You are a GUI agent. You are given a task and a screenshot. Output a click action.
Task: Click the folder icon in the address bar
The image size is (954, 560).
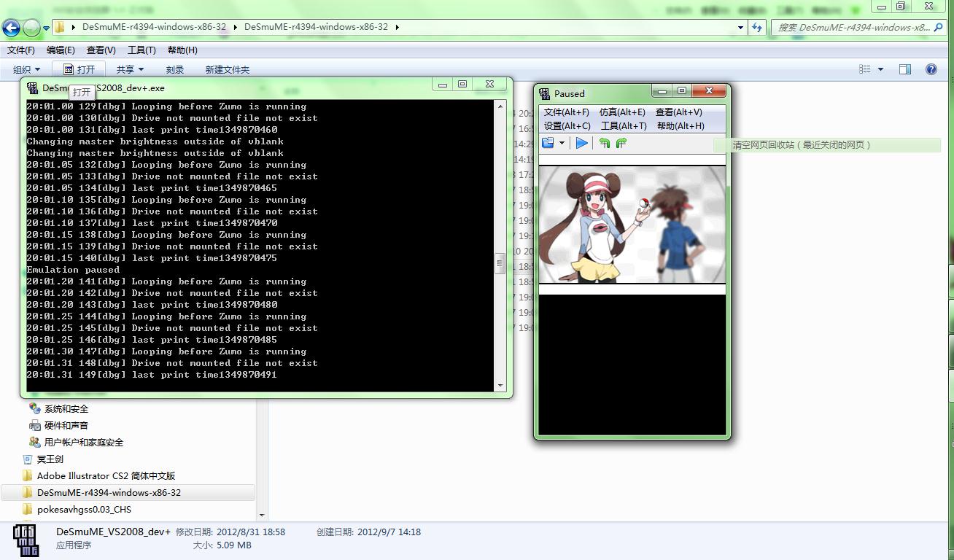click(x=60, y=27)
